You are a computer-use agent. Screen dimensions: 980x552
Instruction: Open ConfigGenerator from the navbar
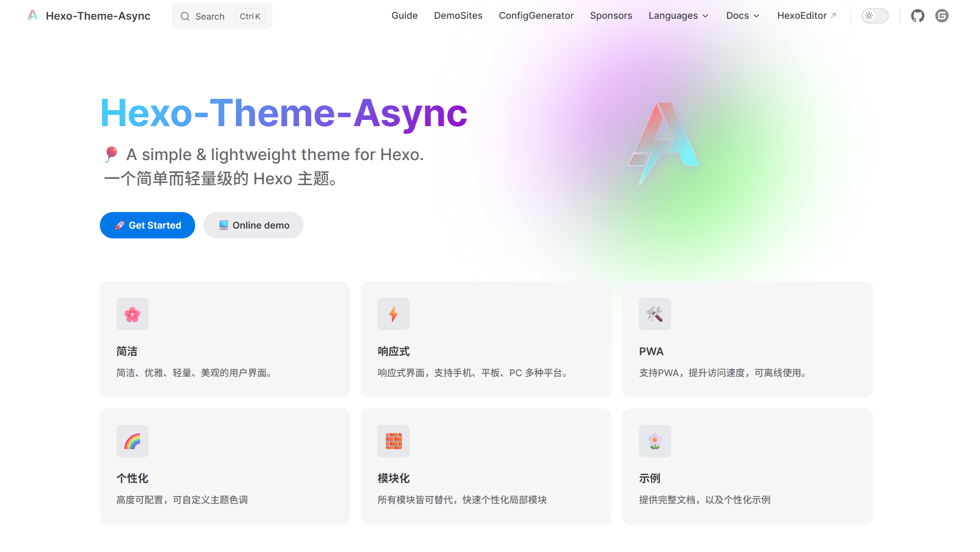pyautogui.click(x=536, y=16)
